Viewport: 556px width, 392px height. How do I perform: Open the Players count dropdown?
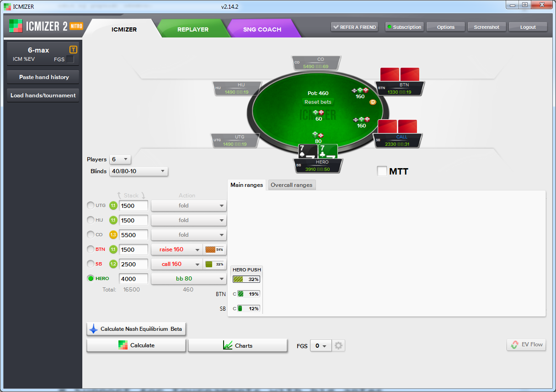click(x=120, y=159)
